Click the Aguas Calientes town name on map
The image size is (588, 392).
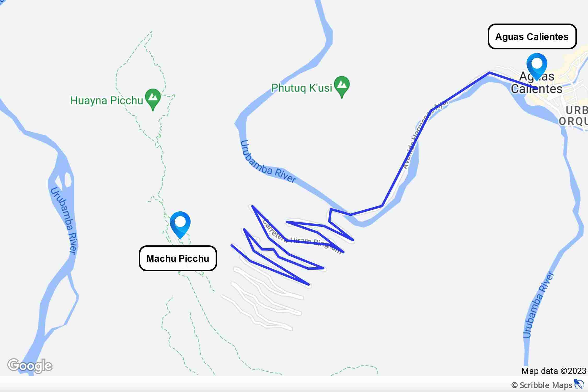pos(537,83)
